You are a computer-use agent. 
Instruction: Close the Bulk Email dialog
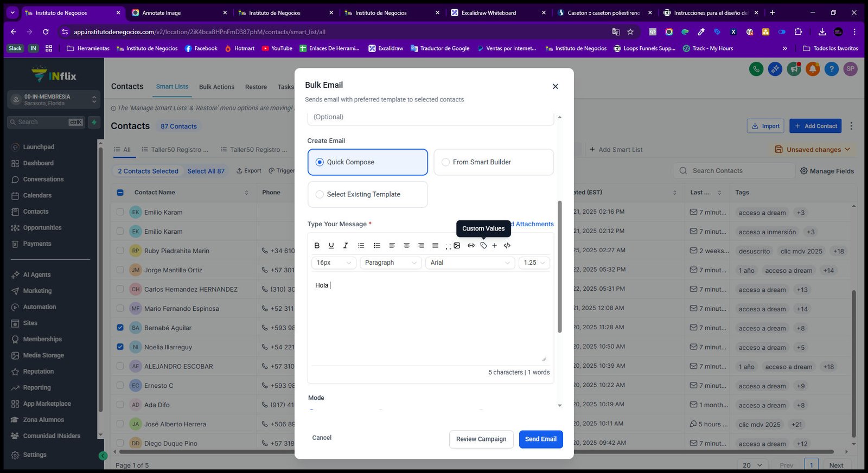pos(555,86)
